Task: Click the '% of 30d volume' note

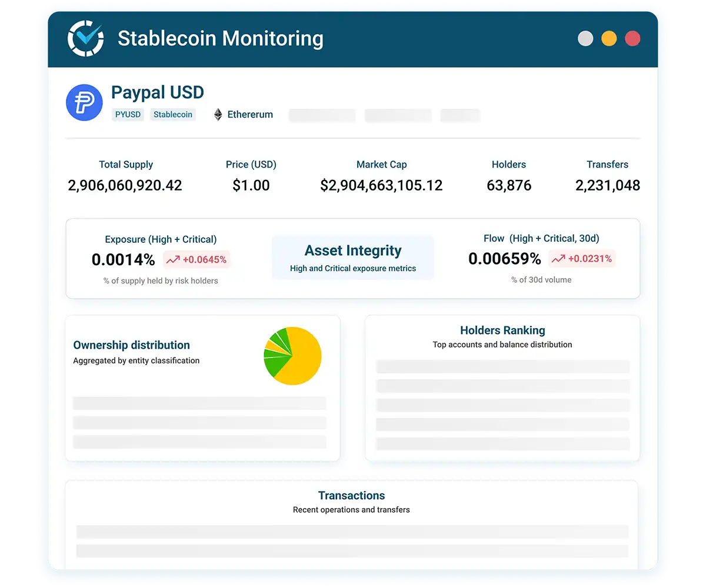Action: (x=541, y=280)
